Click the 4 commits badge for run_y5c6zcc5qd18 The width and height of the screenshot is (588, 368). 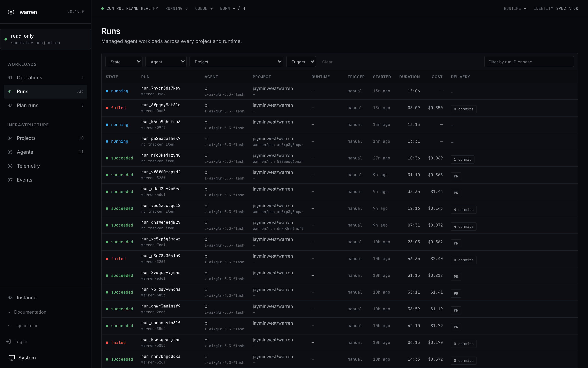point(463,210)
